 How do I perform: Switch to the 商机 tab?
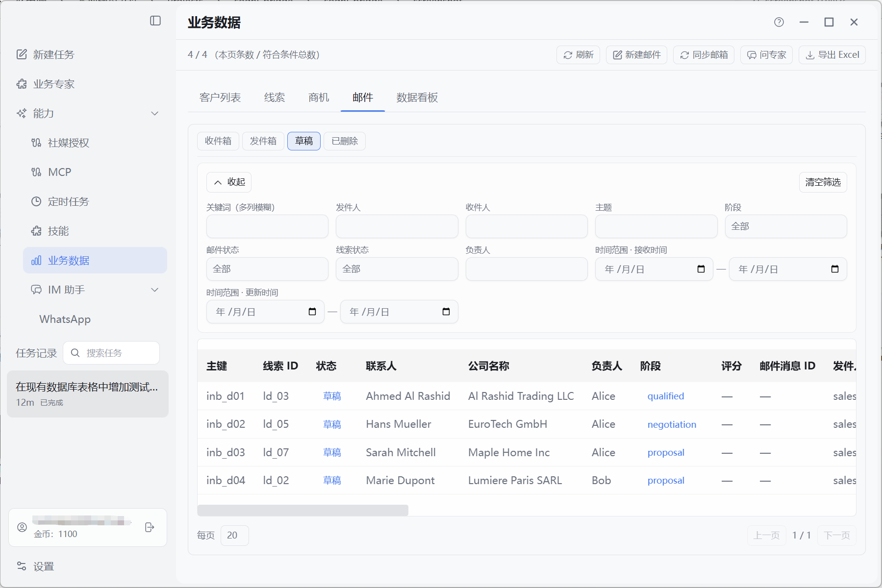click(319, 98)
